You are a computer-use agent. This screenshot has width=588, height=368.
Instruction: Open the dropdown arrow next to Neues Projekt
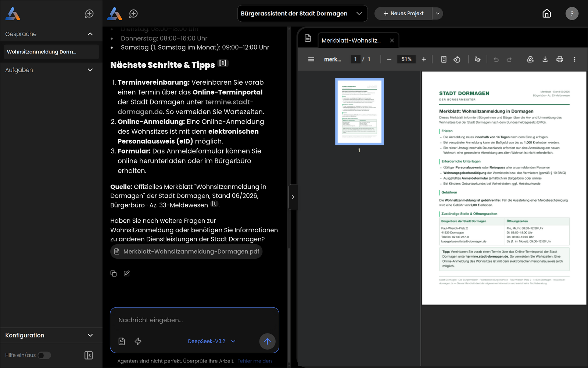(438, 14)
